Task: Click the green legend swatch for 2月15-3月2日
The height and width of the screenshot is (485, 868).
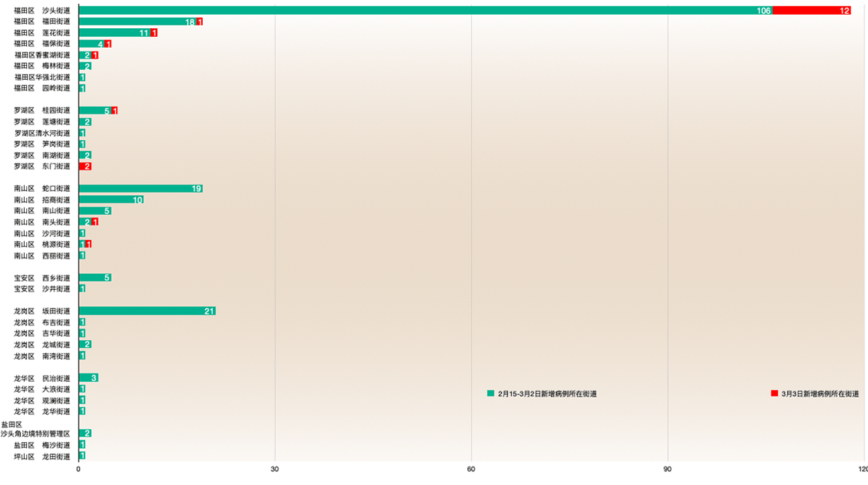Action: [491, 394]
